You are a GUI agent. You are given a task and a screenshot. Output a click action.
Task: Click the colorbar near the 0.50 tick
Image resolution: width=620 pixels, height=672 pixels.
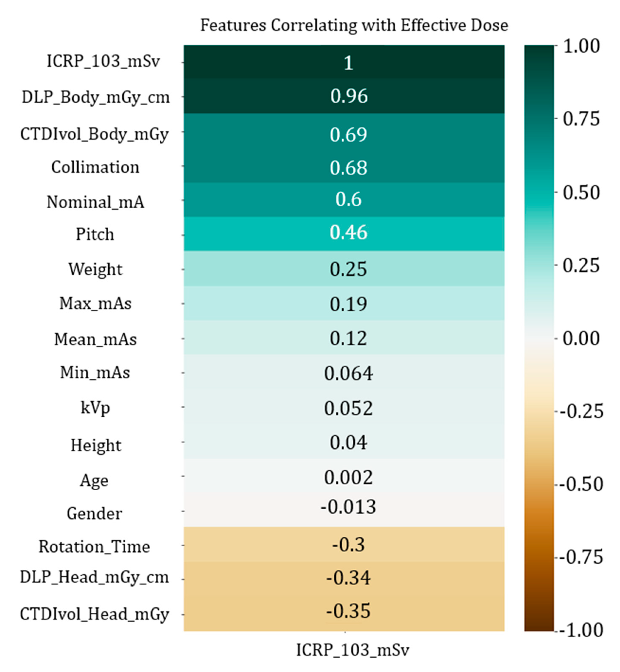pos(539,192)
